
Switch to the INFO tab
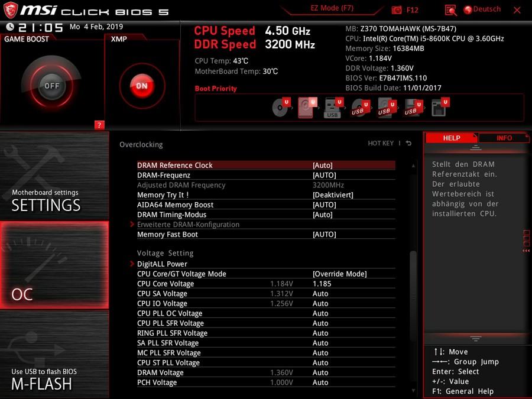504,138
